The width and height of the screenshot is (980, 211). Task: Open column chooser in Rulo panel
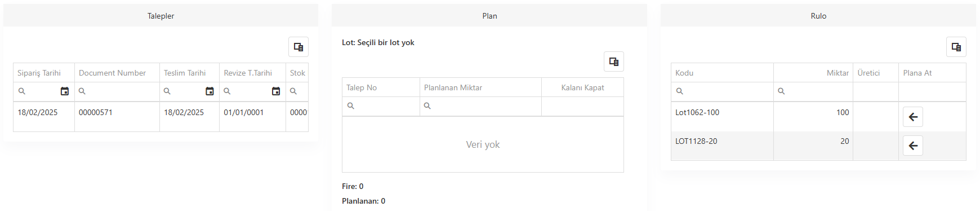coord(956,47)
